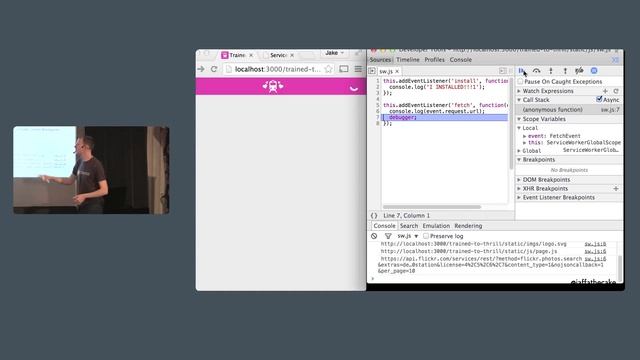
Task: Resume script execution in debugger
Action: click(x=521, y=71)
